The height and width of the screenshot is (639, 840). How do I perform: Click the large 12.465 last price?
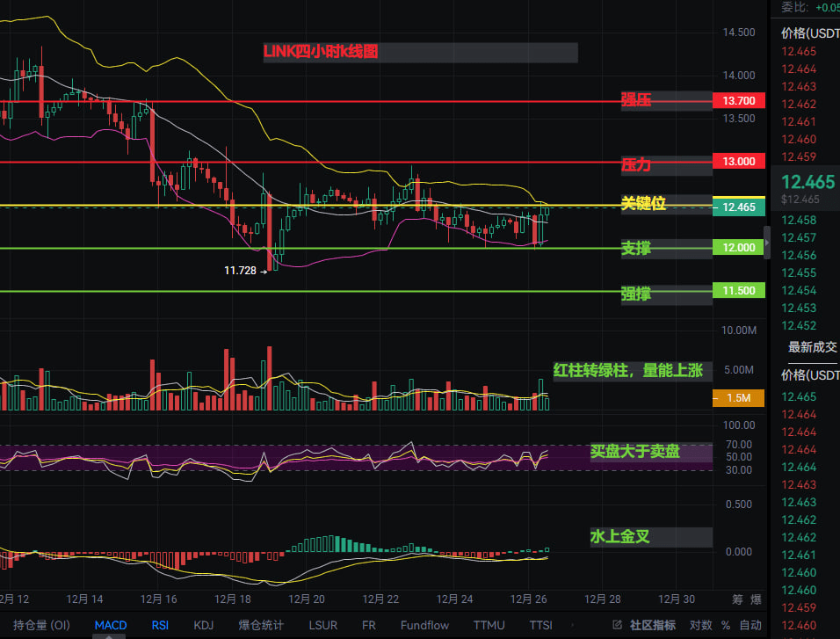(x=807, y=182)
